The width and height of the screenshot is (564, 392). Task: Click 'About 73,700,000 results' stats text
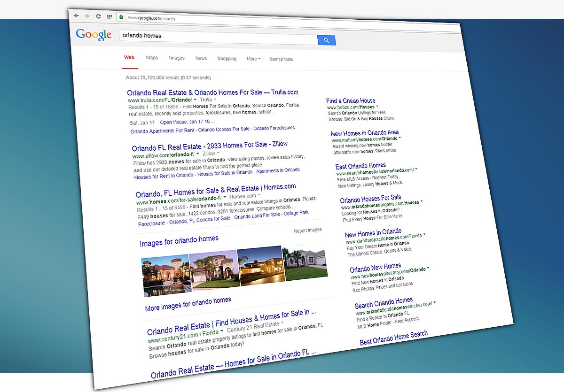pos(168,77)
